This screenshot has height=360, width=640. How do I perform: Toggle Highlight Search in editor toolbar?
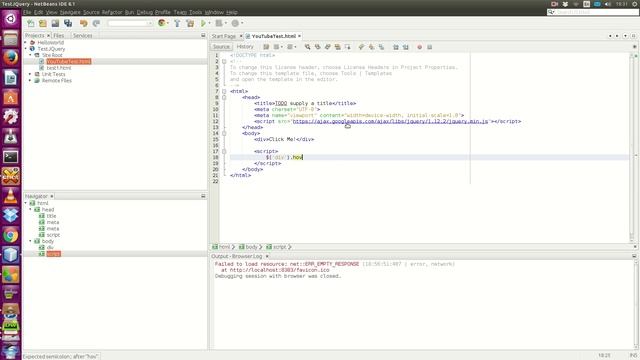click(x=338, y=47)
